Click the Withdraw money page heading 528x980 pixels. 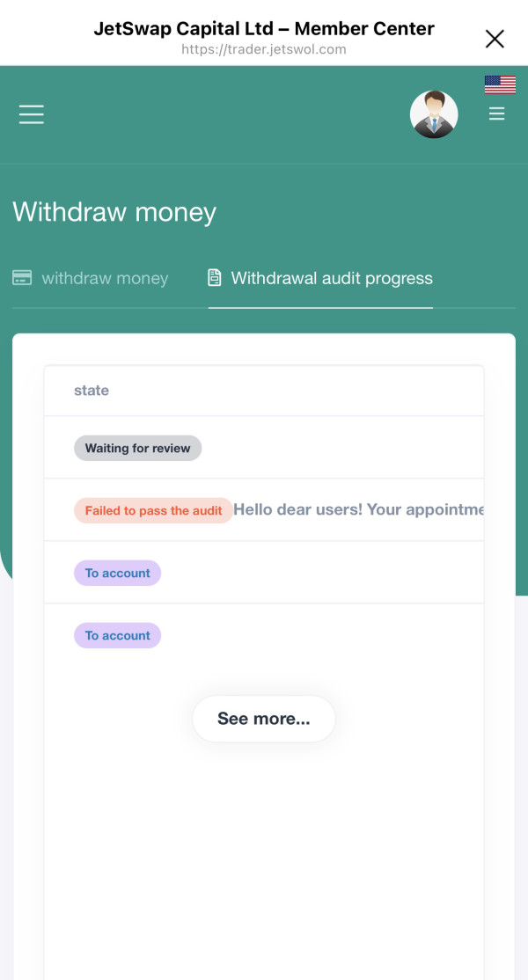click(114, 212)
